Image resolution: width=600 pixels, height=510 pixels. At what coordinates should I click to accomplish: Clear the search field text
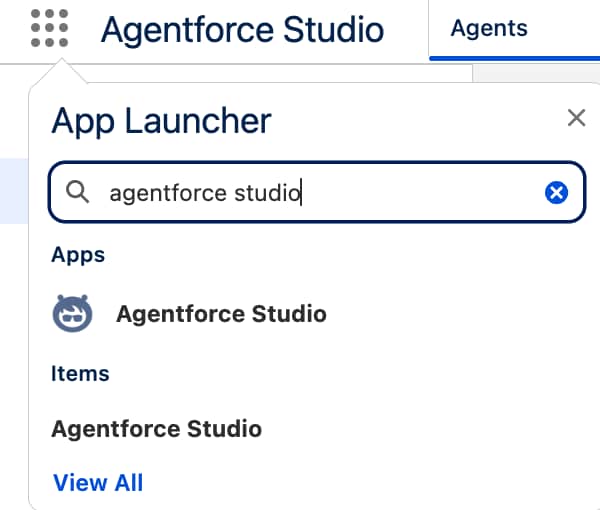coord(556,192)
